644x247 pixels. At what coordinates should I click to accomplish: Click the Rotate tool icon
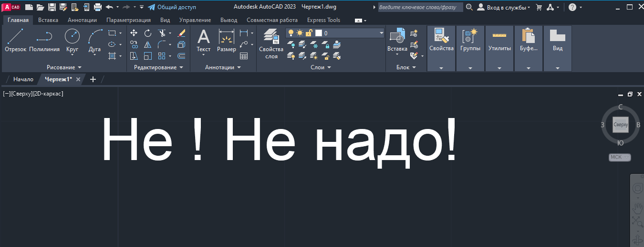point(148,33)
